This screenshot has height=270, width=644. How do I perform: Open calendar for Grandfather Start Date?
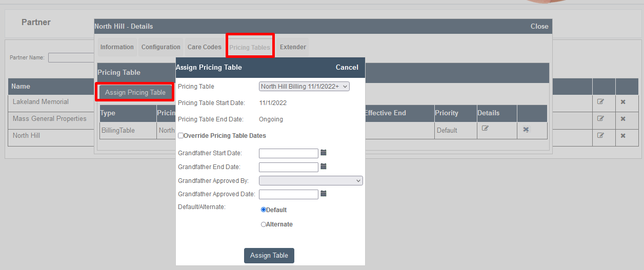tap(324, 153)
